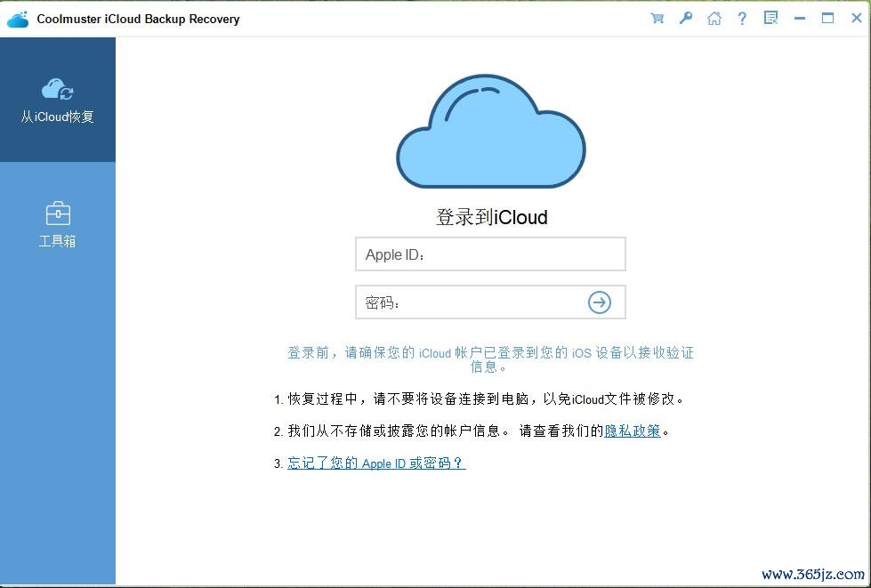Image resolution: width=871 pixels, height=588 pixels.
Task: Click the Coolmuster cloud logo in title bar
Action: (x=18, y=19)
